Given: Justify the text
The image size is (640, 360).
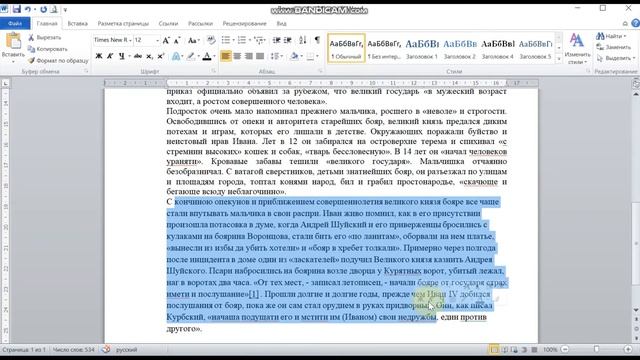Looking at the screenshot, I should (260, 56).
